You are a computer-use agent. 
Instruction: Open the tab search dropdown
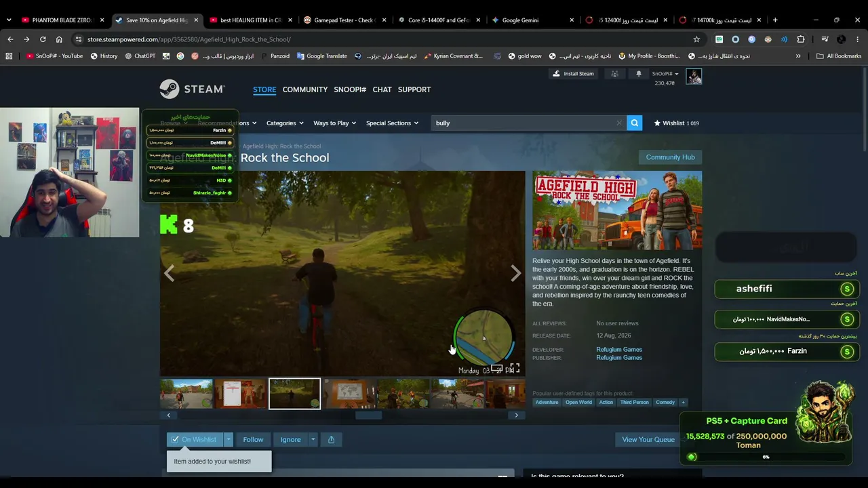point(9,20)
